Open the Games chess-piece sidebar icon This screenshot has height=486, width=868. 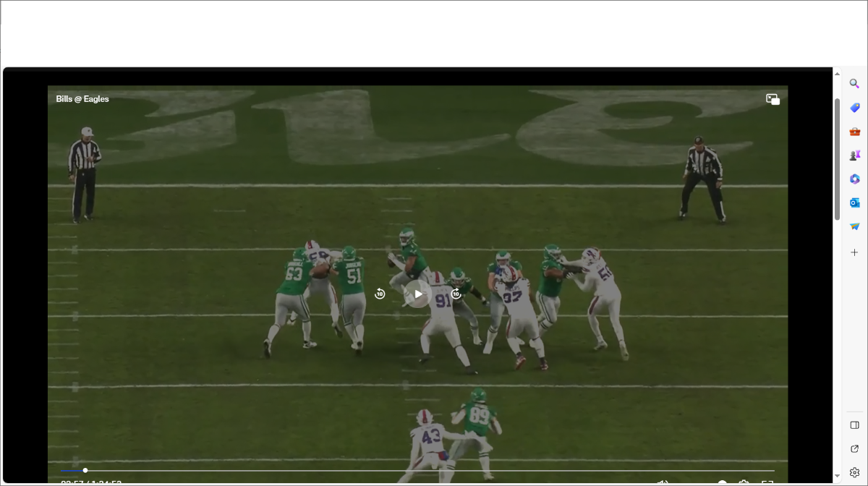(x=854, y=155)
